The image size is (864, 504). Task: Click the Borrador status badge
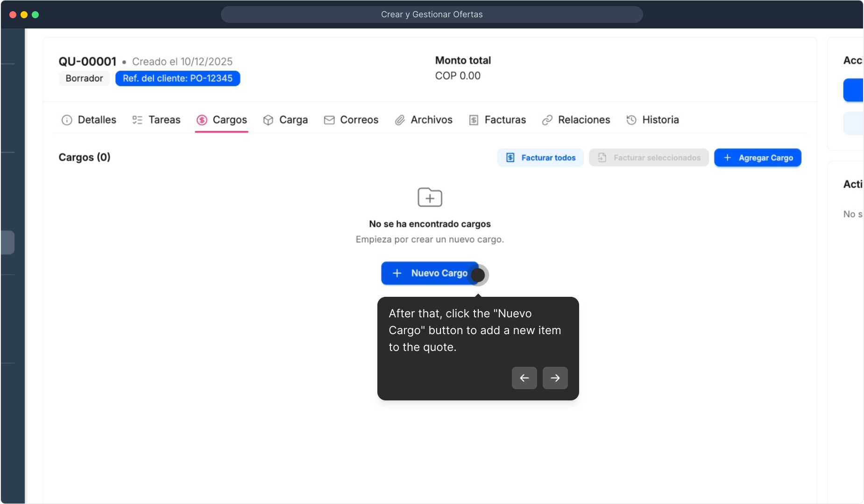click(84, 78)
